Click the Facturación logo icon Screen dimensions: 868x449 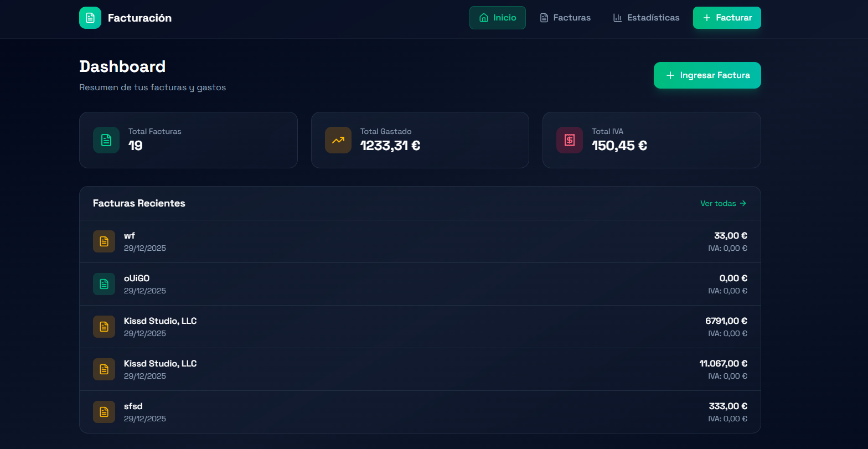[90, 18]
